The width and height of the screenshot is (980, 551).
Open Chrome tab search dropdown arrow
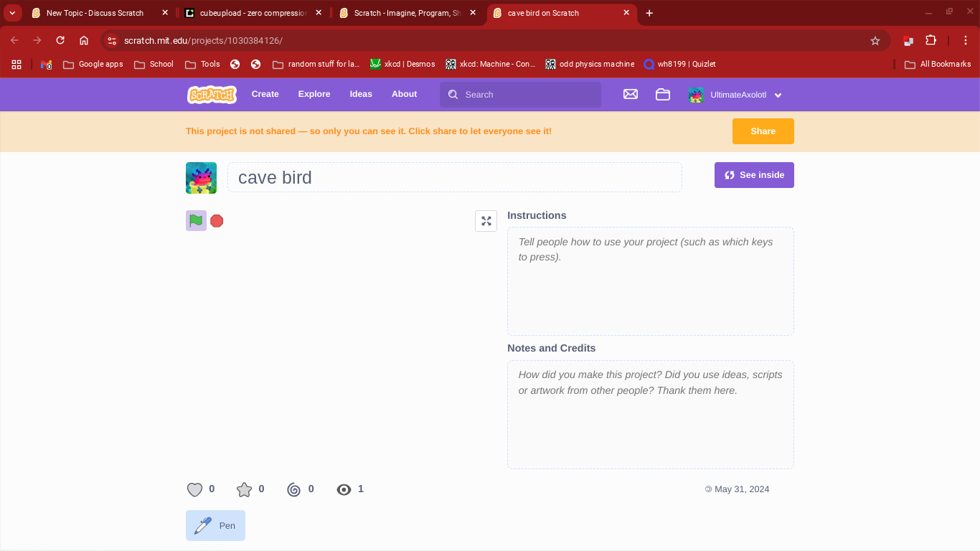coord(12,13)
